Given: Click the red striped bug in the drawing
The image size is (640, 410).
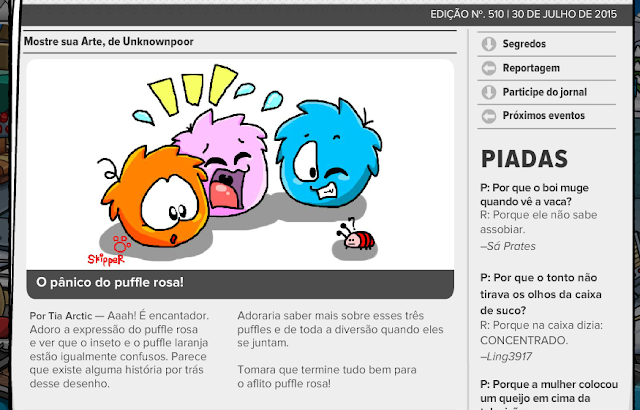Looking at the screenshot, I should 356,237.
